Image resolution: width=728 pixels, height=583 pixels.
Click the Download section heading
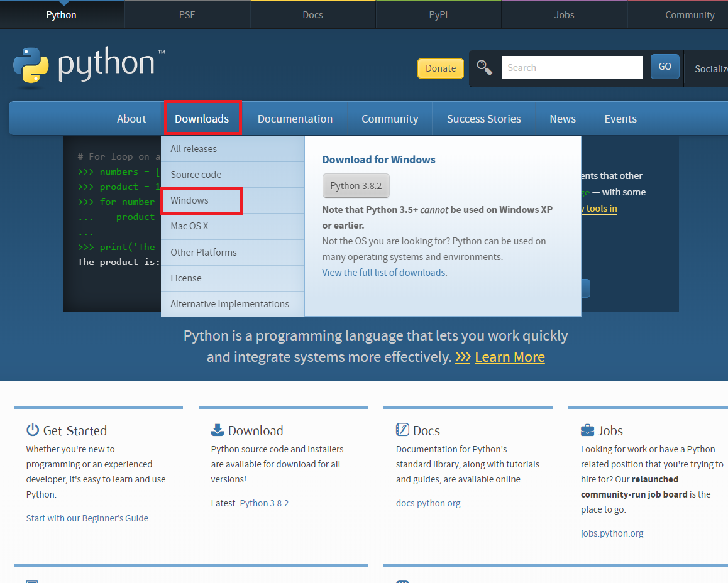coord(255,431)
